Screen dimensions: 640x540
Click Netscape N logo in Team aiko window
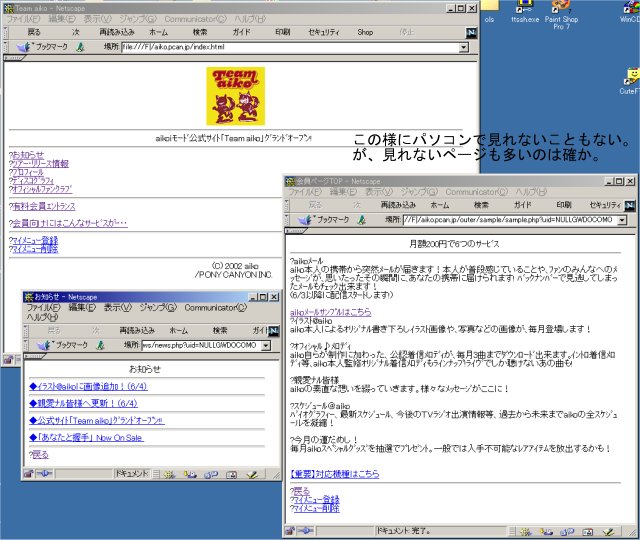471,33
